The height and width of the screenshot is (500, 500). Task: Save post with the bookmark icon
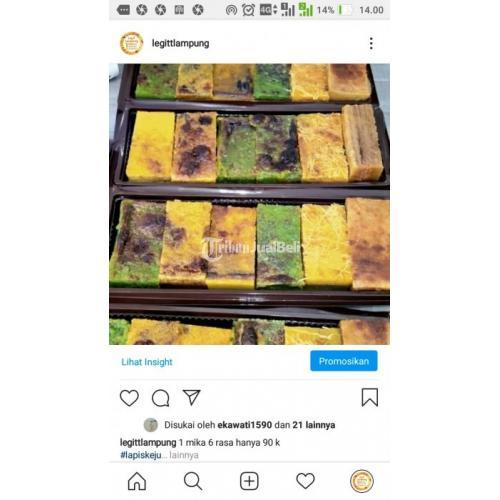[370, 397]
